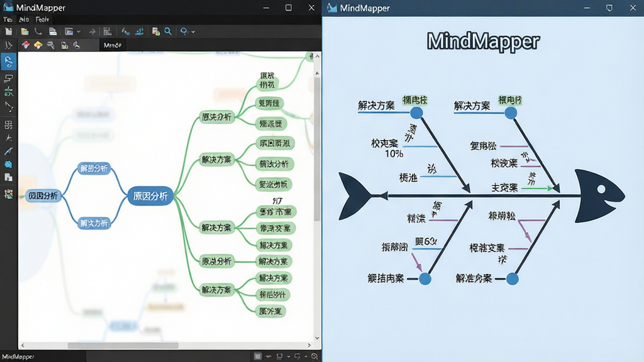644x362 pixels.
Task: Switch to the document tab in the tab strip
Action: click(x=112, y=45)
